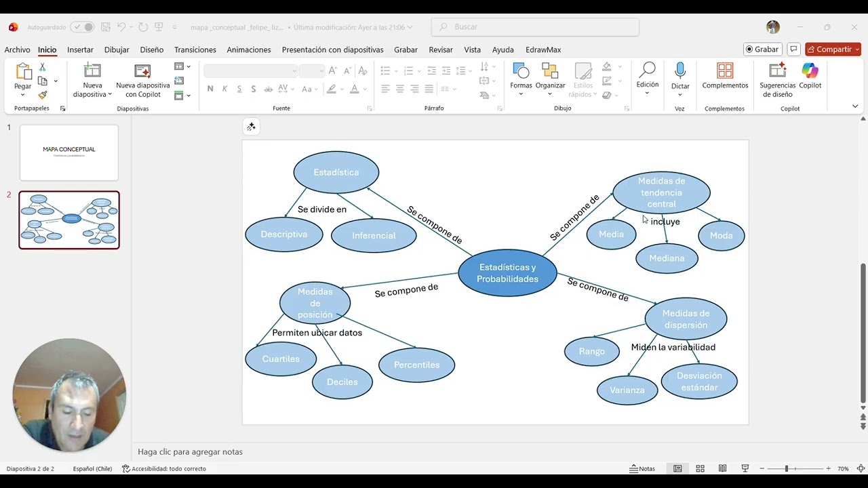Click the Pegar (paste) clipboard icon
The image size is (868, 488).
tap(23, 71)
